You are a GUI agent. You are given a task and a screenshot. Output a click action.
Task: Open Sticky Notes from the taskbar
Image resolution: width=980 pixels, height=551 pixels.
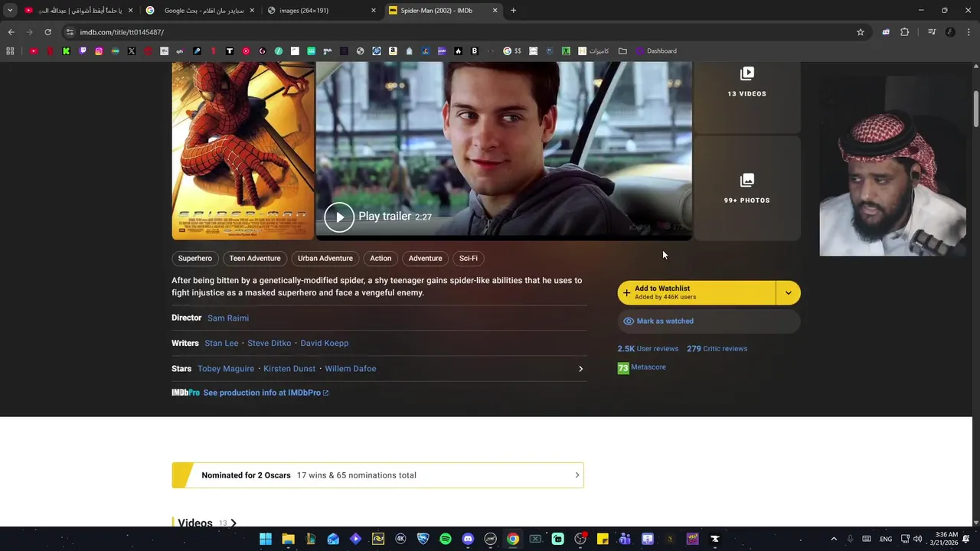click(x=603, y=539)
